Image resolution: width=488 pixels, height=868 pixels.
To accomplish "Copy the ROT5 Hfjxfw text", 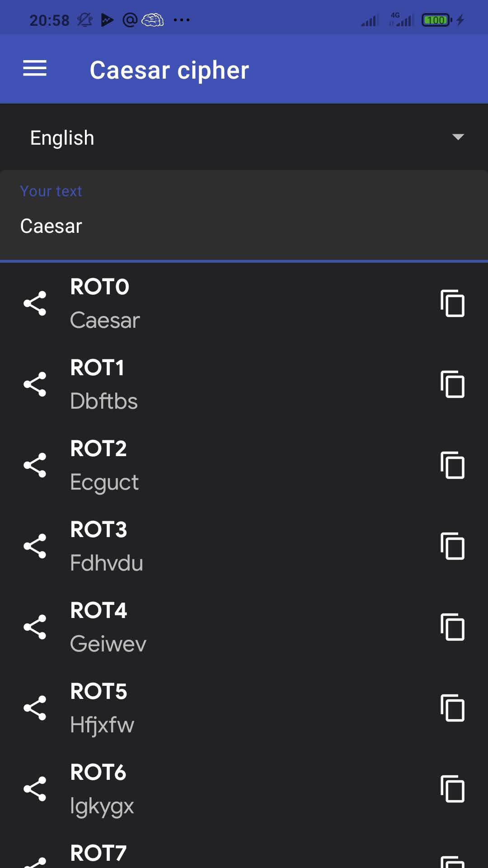I will pos(452,708).
